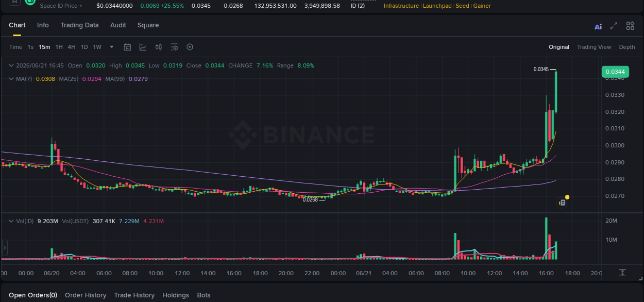This screenshot has width=644, height=302.
Task: Click the 0.0345 high price marker
Action: 541,69
